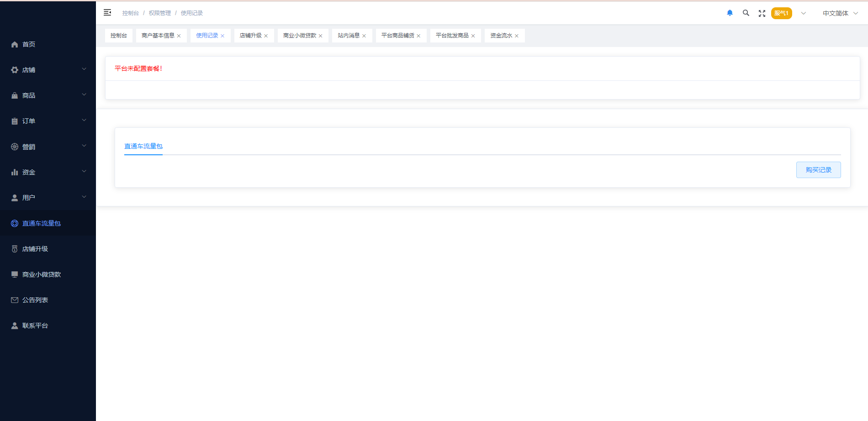Screen dimensions: 868x421
Task: Close the 平台批发商品 tab
Action: [x=473, y=36]
